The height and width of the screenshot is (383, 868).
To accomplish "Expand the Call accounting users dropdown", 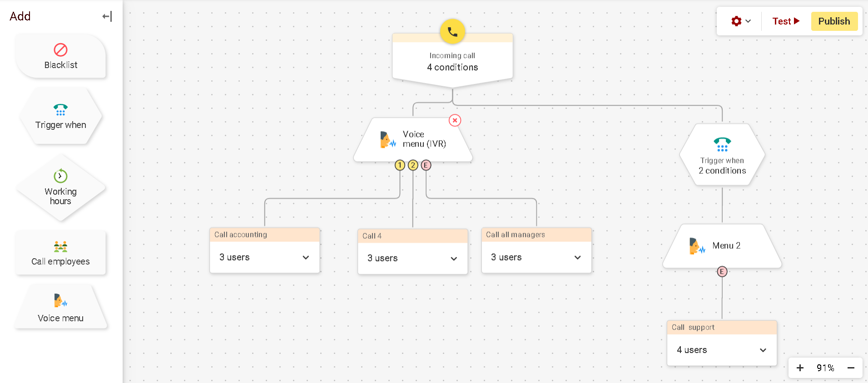I will (x=306, y=257).
